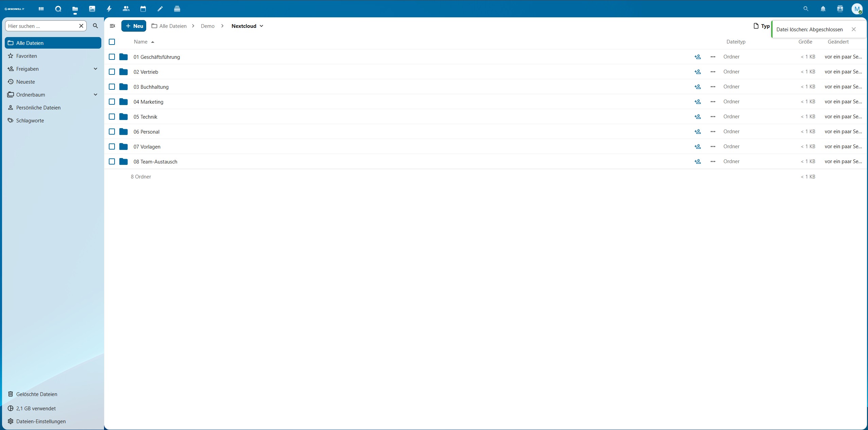868x430 pixels.
Task: Open Favoriten in the sidebar
Action: (53, 56)
